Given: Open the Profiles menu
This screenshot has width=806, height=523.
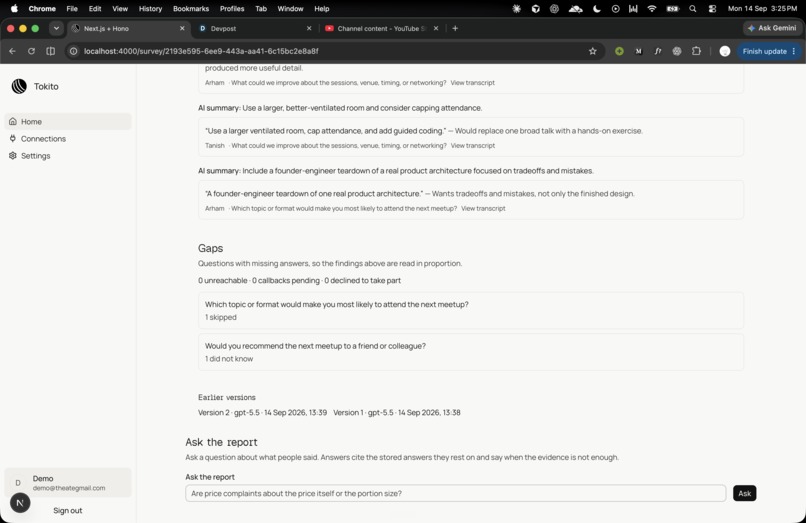Looking at the screenshot, I should (232, 8).
